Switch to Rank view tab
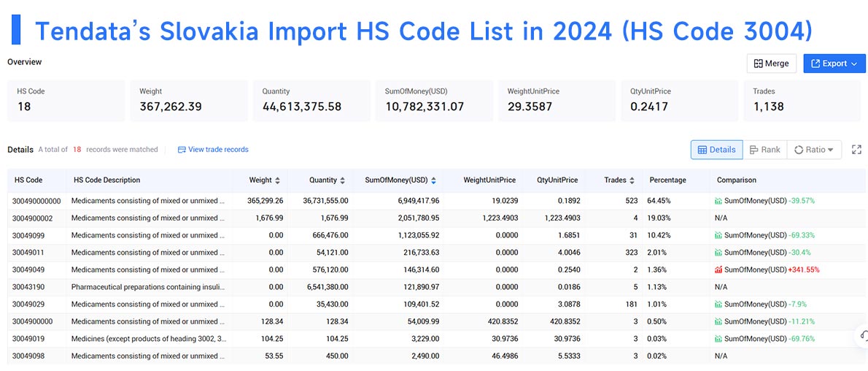 pyautogui.click(x=764, y=150)
